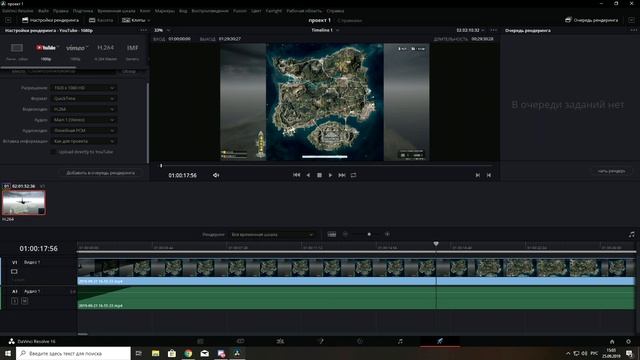Screen dimensions: 640x360
Task: Start forward playback in the viewer
Action: 330,175
